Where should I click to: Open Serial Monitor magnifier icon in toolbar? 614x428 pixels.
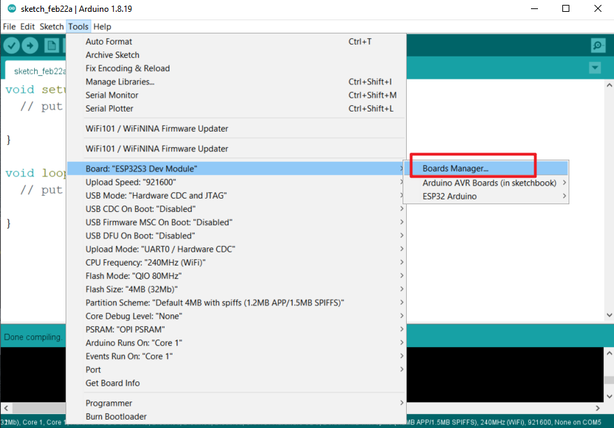(x=600, y=45)
